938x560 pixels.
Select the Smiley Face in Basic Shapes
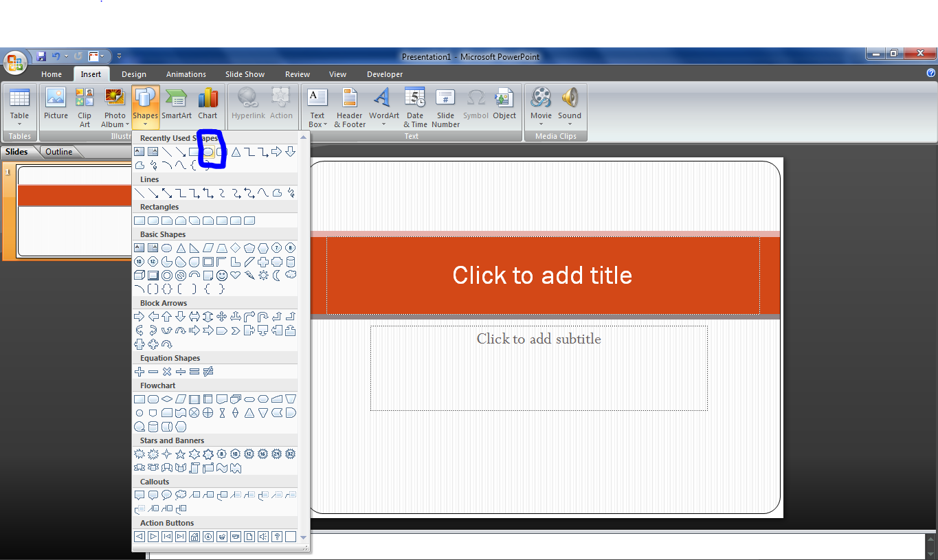(x=222, y=276)
